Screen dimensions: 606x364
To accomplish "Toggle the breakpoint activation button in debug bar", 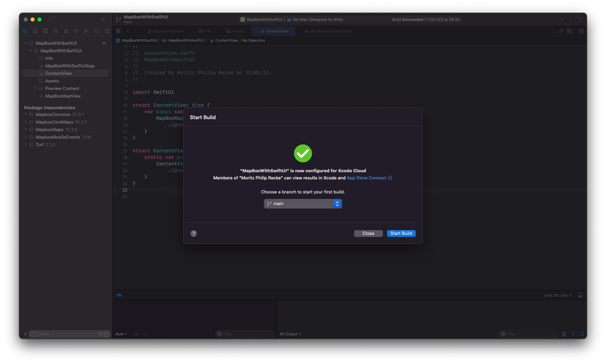I will [x=119, y=295].
